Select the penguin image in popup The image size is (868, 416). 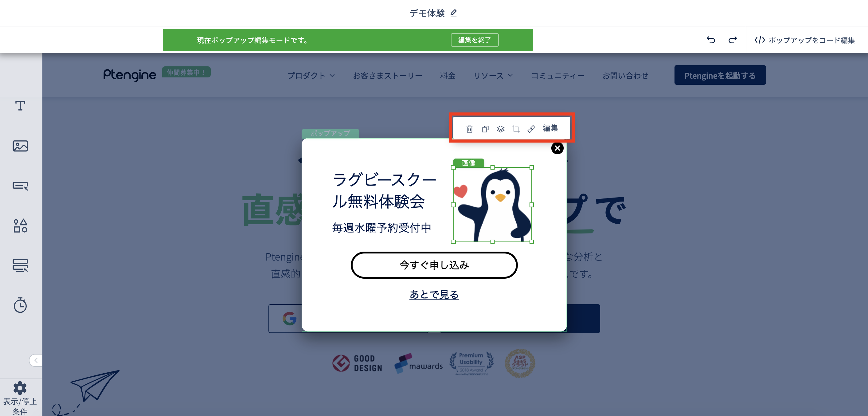click(x=492, y=205)
